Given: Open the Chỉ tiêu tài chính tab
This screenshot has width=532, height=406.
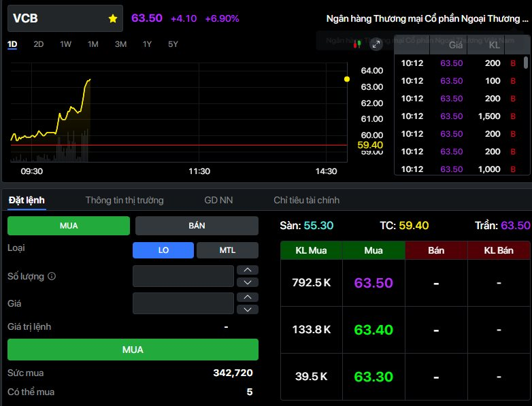Looking at the screenshot, I should [x=306, y=201].
